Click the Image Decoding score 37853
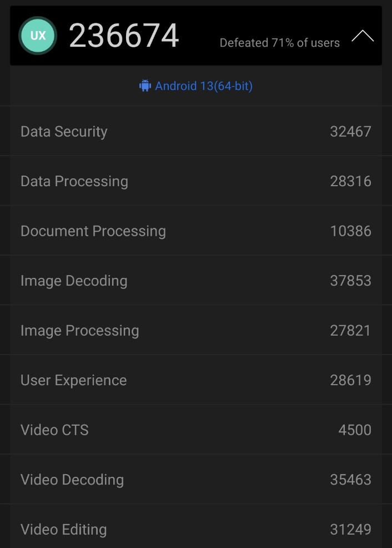The height and width of the screenshot is (548, 392). 350,281
